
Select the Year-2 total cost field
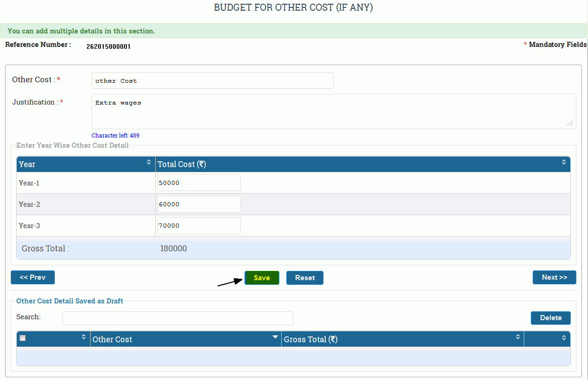click(199, 204)
